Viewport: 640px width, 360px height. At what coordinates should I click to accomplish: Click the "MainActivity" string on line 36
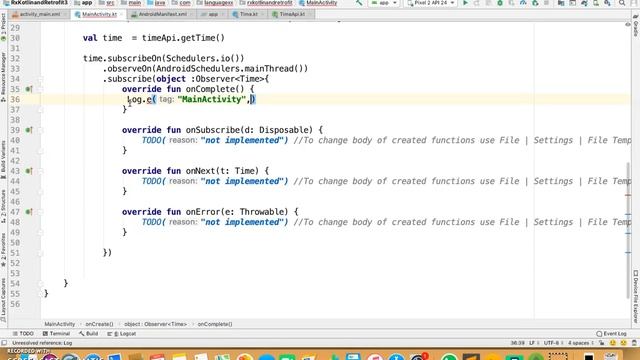212,99
